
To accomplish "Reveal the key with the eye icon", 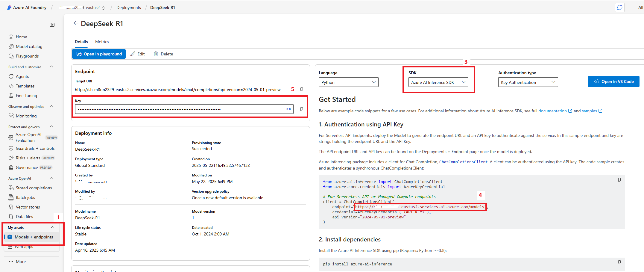I will point(288,109).
